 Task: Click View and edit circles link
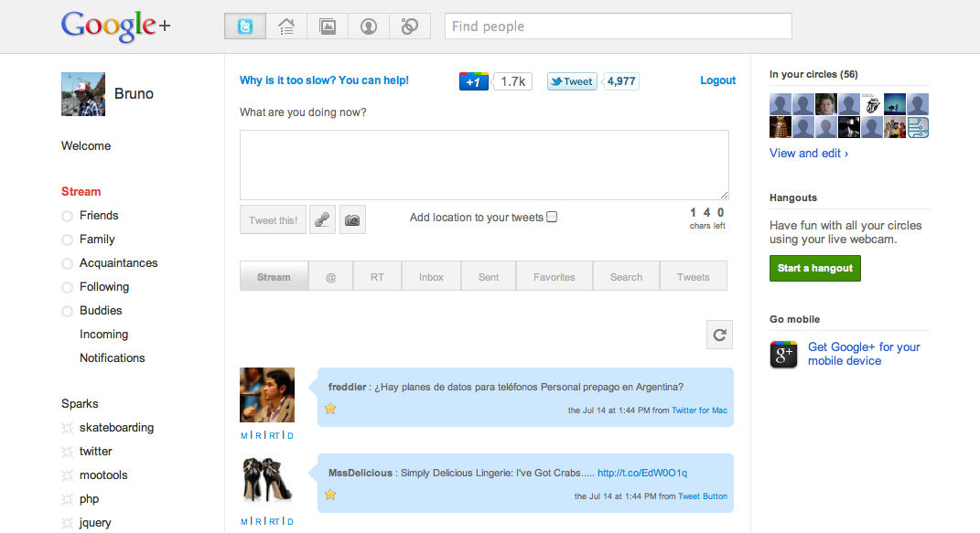[809, 153]
